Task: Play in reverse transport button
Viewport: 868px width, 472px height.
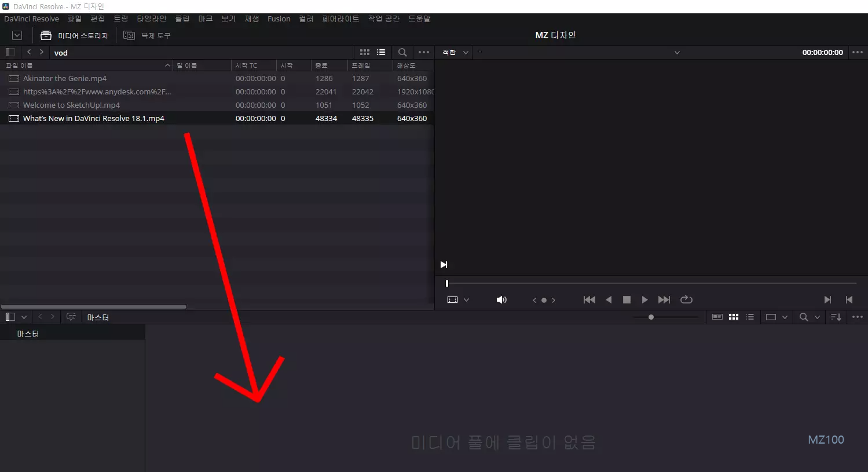Action: 609,299
